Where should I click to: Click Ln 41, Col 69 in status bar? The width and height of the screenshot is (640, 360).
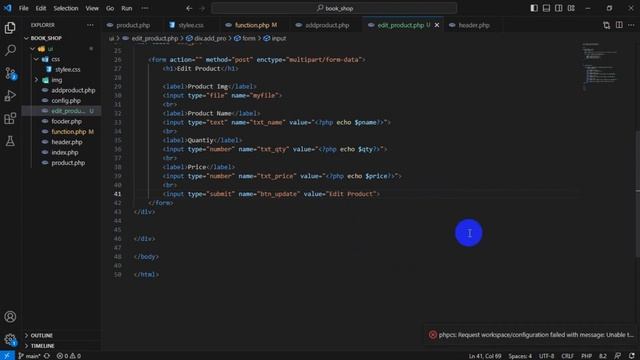(484, 356)
